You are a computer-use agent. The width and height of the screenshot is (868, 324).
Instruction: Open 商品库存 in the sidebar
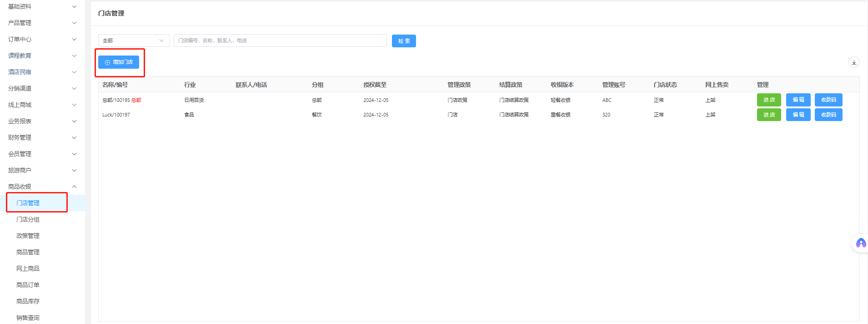(28, 301)
